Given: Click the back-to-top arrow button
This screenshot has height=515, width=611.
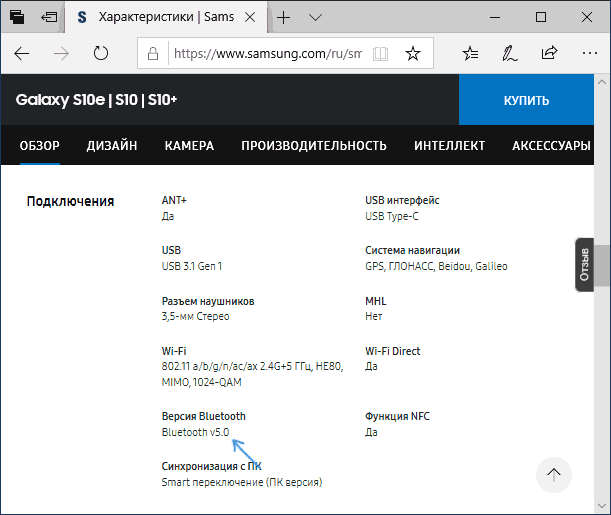Looking at the screenshot, I should tap(554, 475).
